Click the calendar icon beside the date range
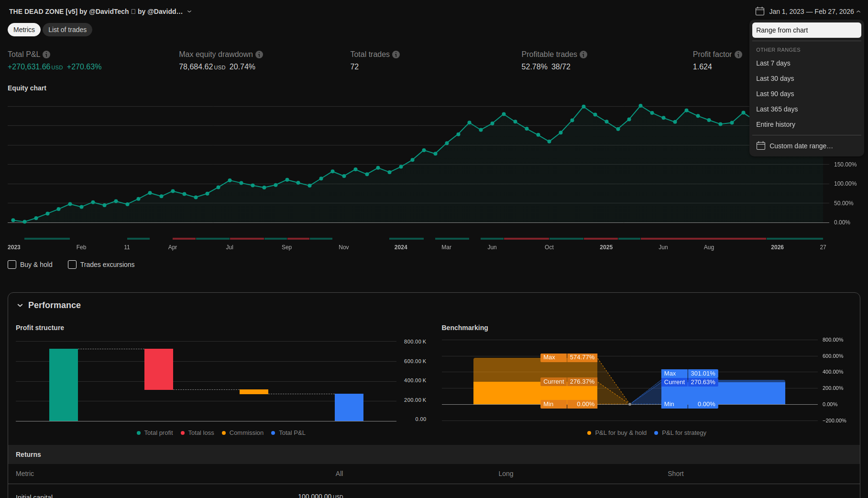The image size is (868, 498). [759, 11]
